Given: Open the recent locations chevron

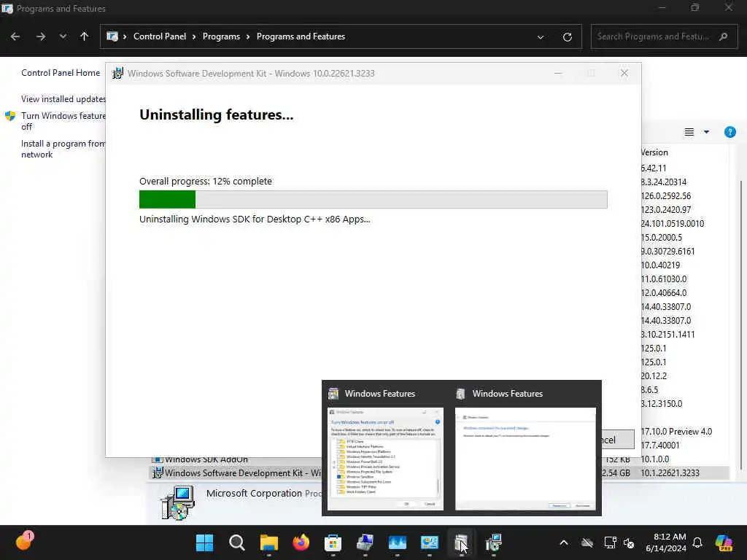Looking at the screenshot, I should pos(63,36).
